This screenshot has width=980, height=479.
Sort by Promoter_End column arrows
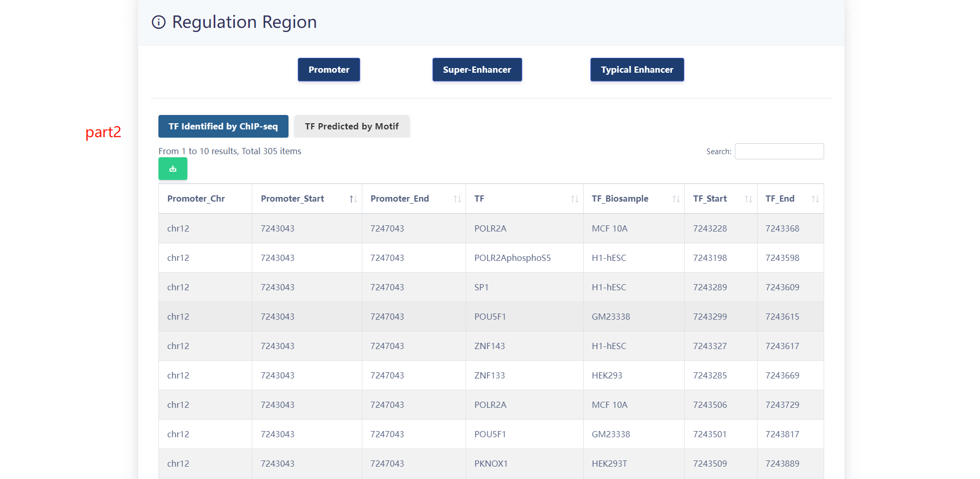point(457,199)
